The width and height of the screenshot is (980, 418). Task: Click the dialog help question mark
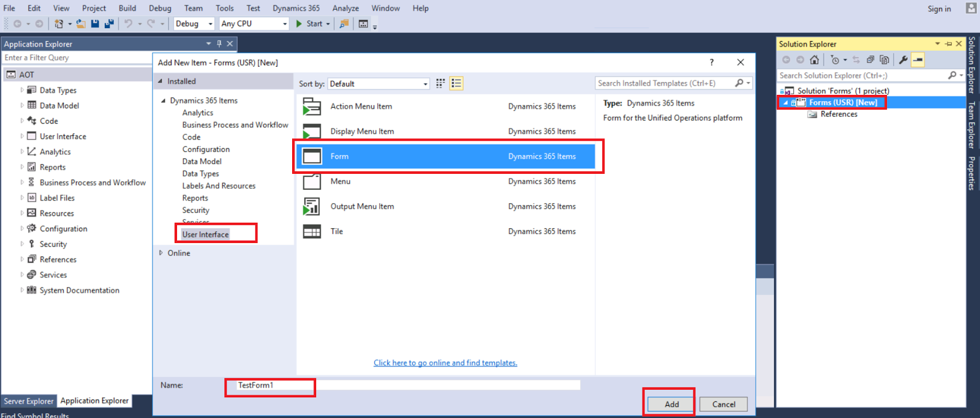711,62
